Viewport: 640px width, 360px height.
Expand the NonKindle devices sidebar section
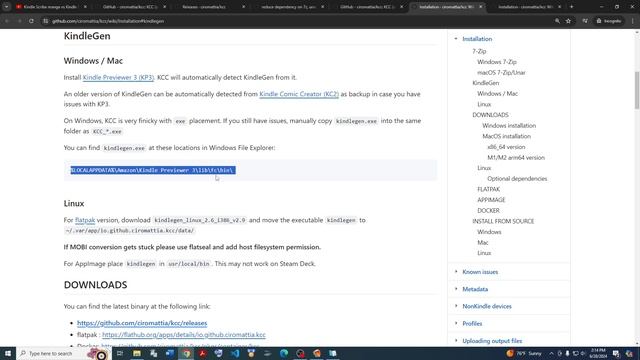[x=456, y=306]
